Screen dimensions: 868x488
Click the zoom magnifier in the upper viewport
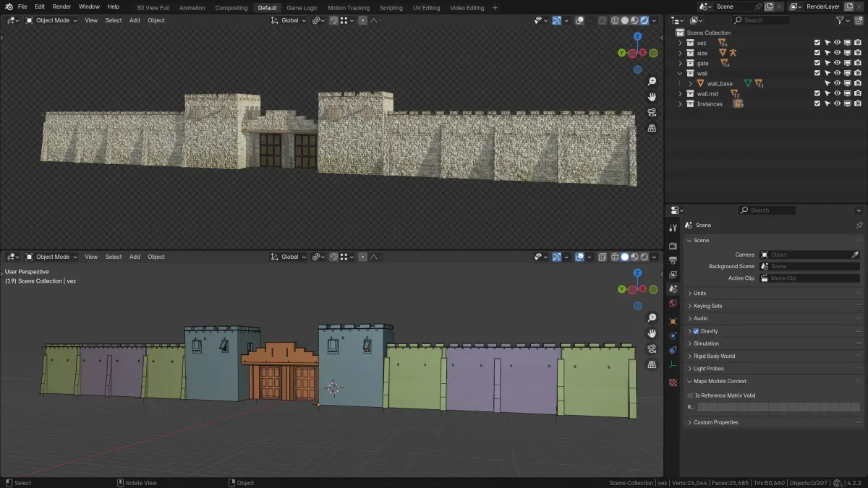pyautogui.click(x=652, y=82)
